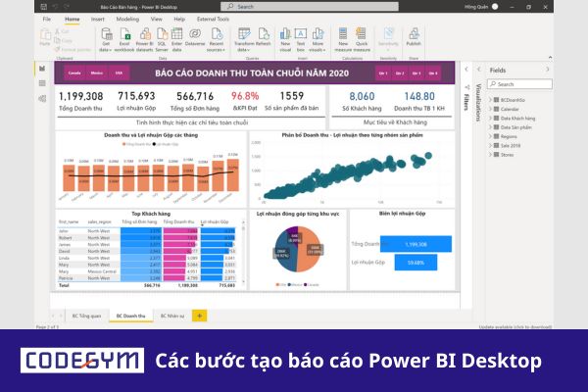Open the Modeling ribbon tab
Screen dimensions: 588x392
pyautogui.click(x=127, y=18)
